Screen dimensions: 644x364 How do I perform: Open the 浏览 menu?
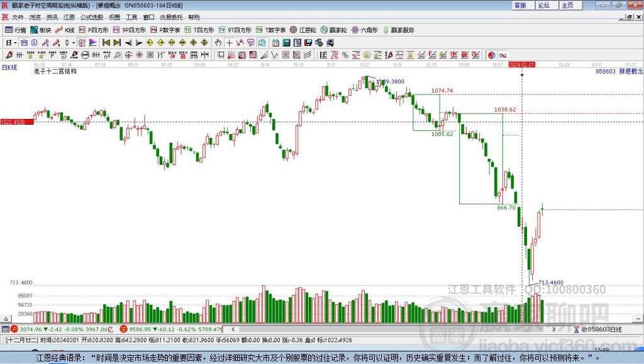(35, 17)
